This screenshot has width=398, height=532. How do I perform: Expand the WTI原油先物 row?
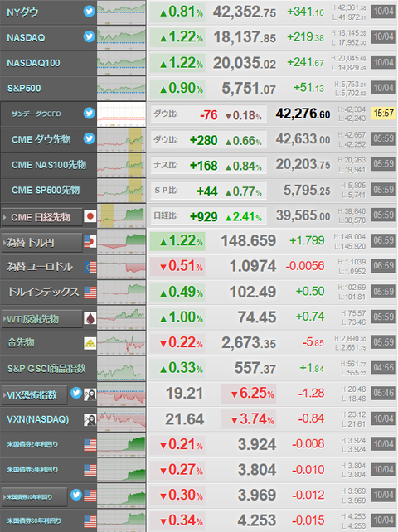[41, 319]
